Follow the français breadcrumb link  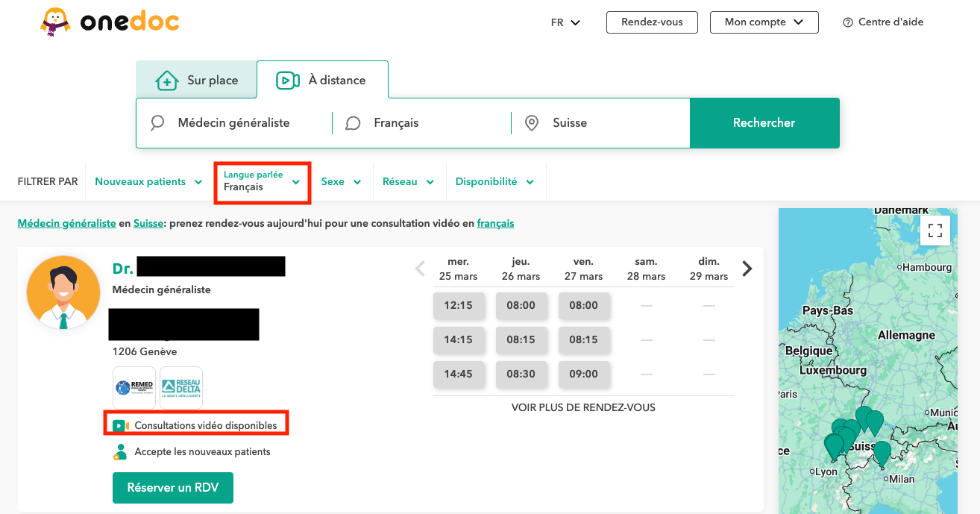point(495,223)
